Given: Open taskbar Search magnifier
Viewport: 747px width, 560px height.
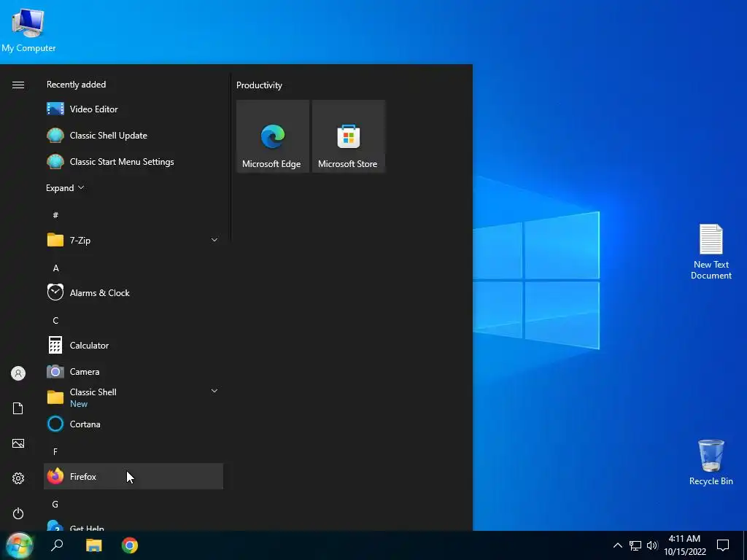Looking at the screenshot, I should (57, 545).
